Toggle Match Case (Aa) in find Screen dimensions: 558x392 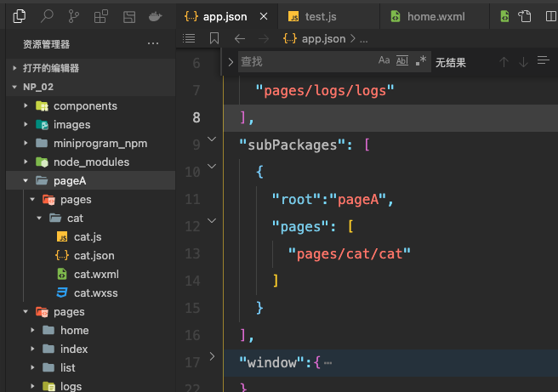coord(384,60)
